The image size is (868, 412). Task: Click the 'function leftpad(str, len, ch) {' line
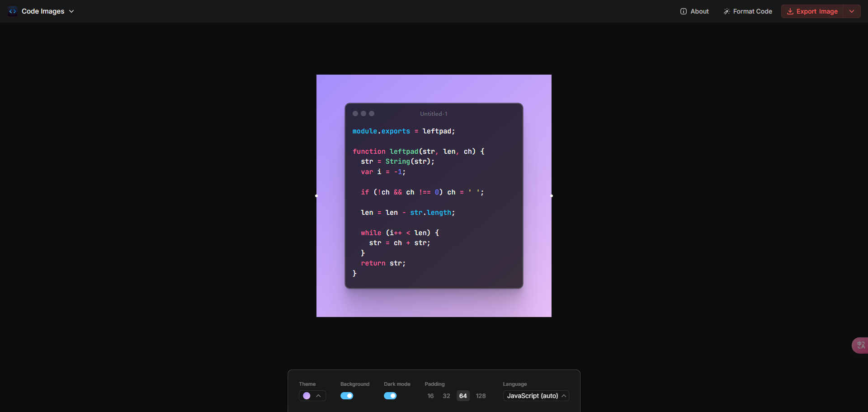(x=419, y=152)
